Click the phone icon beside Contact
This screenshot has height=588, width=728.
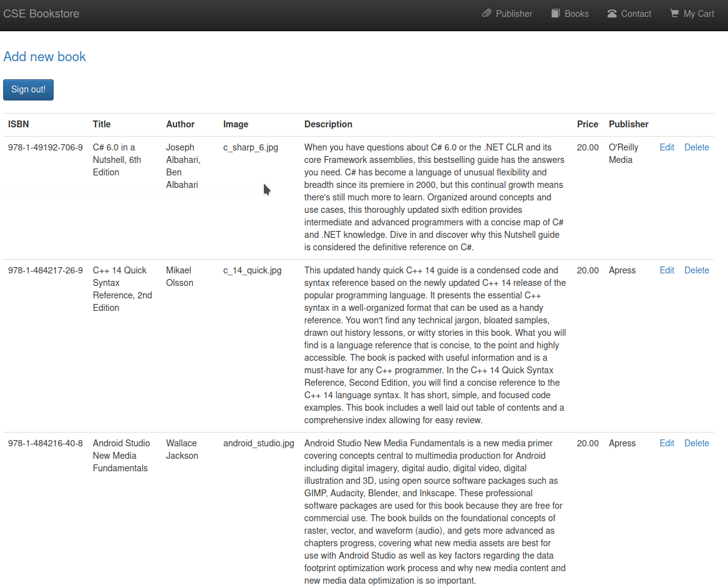[x=612, y=14]
